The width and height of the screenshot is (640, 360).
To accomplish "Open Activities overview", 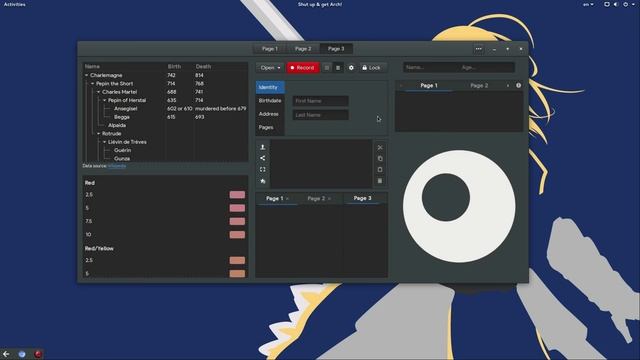I will coord(15,4).
